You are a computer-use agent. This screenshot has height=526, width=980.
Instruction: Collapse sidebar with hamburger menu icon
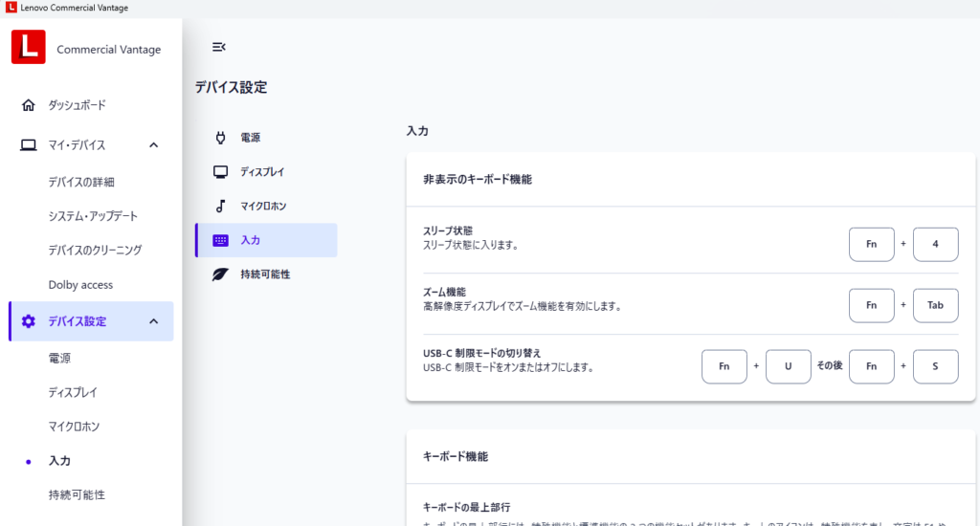click(x=218, y=47)
